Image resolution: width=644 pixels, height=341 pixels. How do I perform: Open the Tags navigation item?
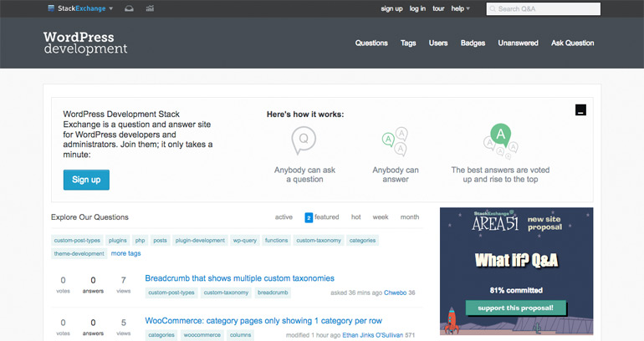click(408, 43)
